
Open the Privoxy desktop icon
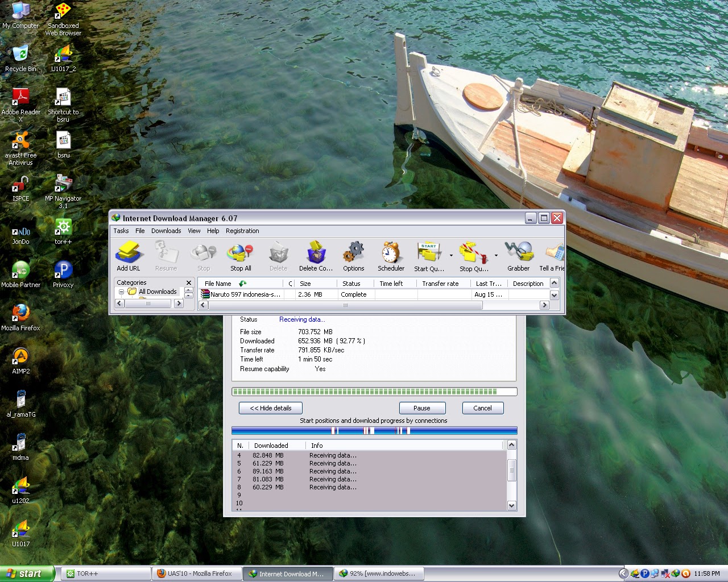coord(63,275)
